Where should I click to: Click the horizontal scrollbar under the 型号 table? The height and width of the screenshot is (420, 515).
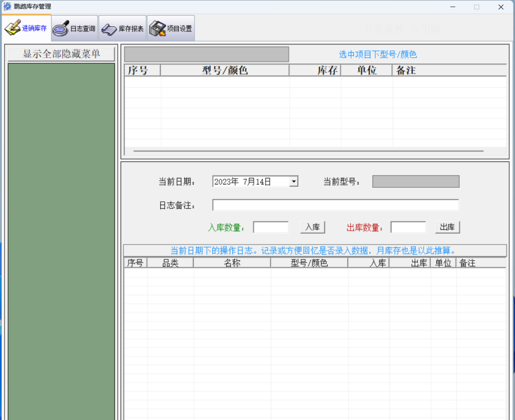click(x=309, y=151)
